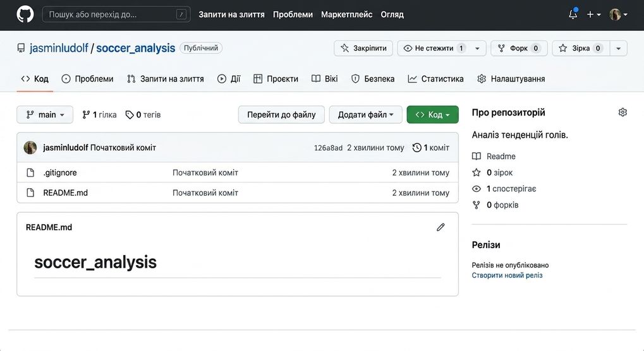644x351 pixels.
Task: Open the repository details gear icon
Action: point(623,112)
